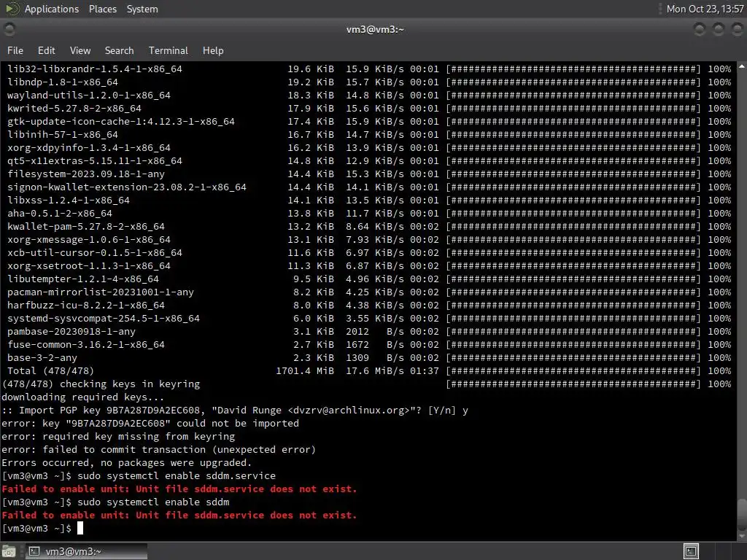Open the Applications menu in top panel
Image resolution: width=747 pixels, height=560 pixels.
click(x=52, y=9)
